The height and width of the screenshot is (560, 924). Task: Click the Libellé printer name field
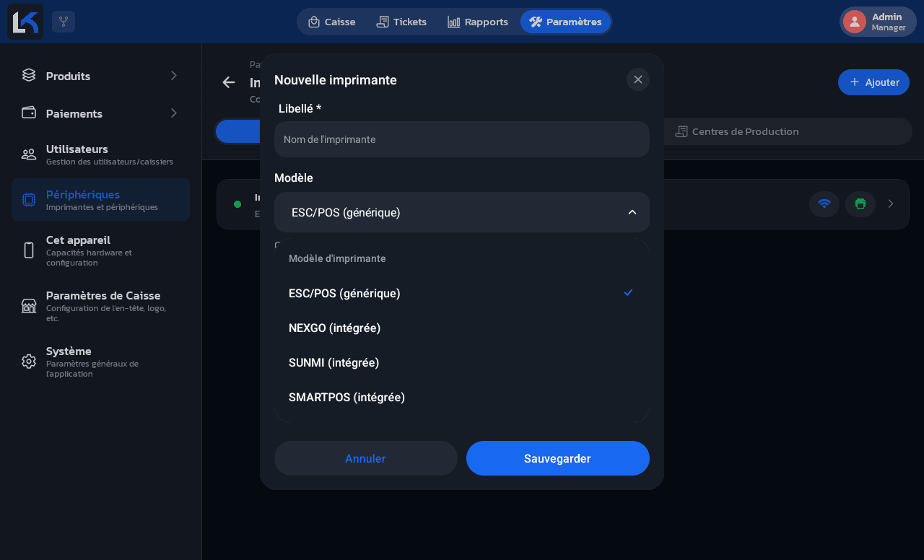(462, 139)
